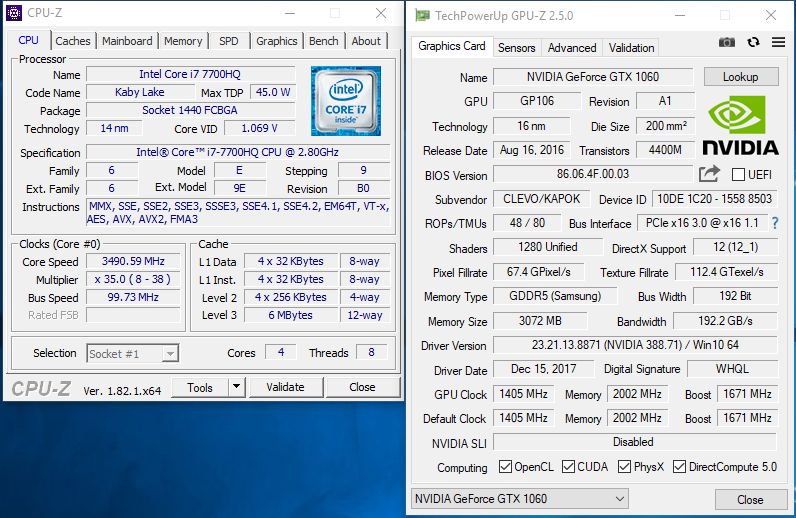Click the NVIDIA logo in GPU-Z
This screenshot has height=518, width=796.
tap(740, 125)
